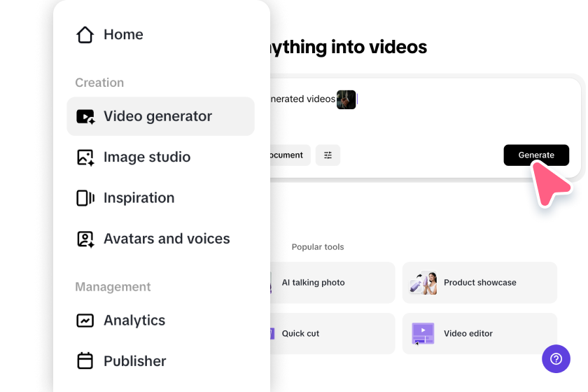
Task: Click the Video generator play icon
Action: point(85,116)
